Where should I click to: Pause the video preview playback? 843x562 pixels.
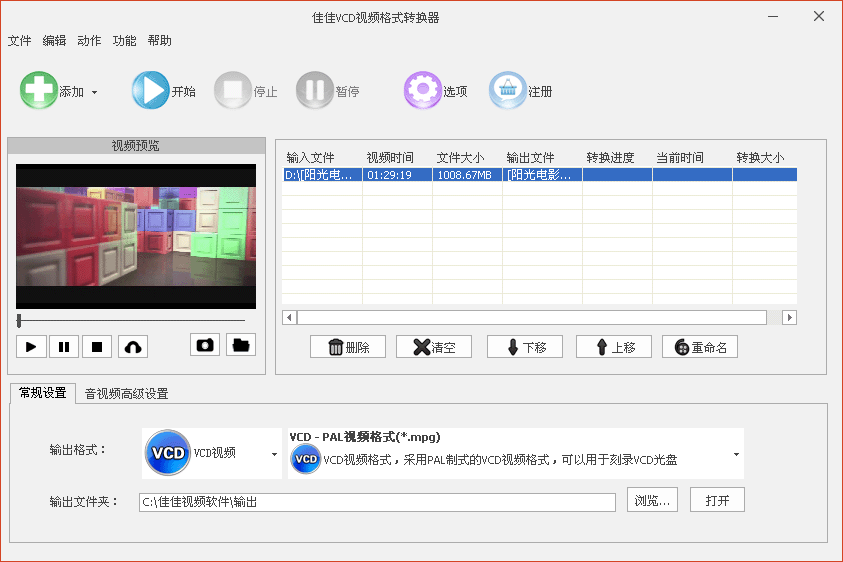(x=64, y=347)
